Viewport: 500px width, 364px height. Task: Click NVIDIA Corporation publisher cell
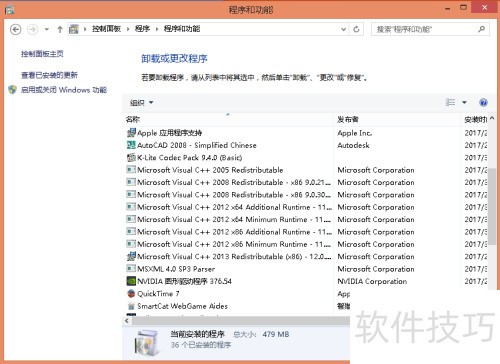(x=372, y=281)
